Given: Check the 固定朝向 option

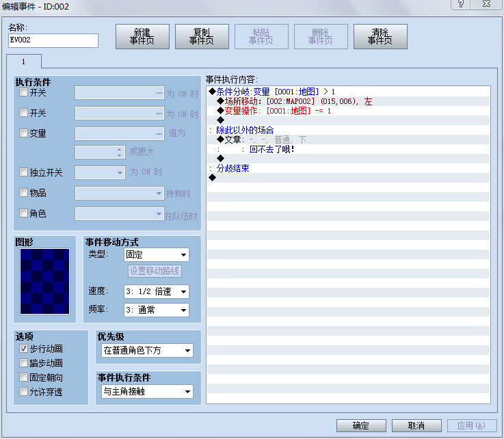Looking at the screenshot, I should click(x=23, y=377).
